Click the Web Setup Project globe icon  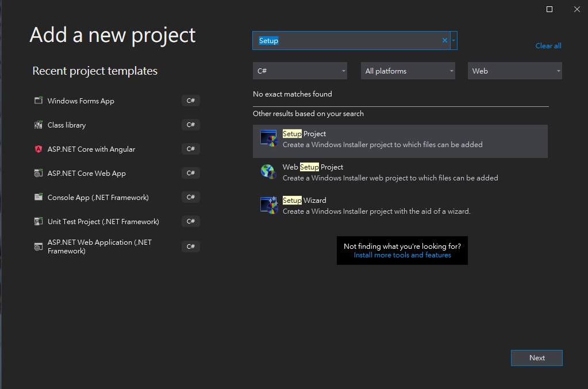[x=269, y=172]
